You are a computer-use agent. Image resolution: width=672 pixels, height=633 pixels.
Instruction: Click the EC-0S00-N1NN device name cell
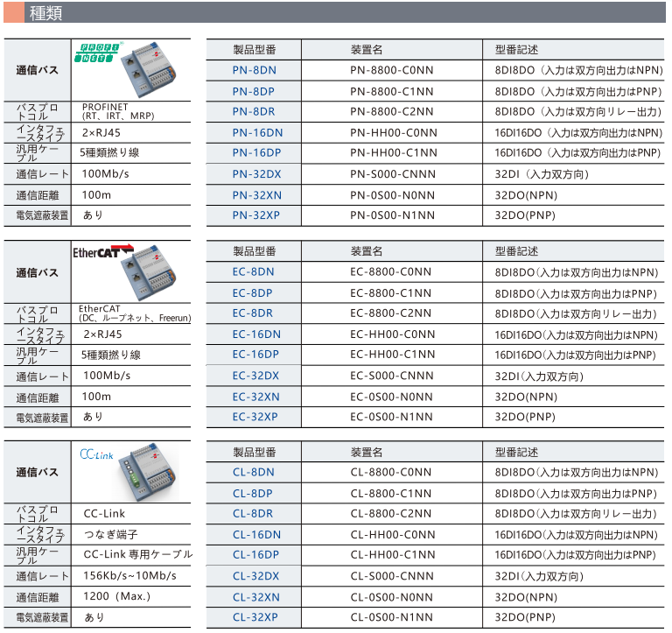coord(391,417)
